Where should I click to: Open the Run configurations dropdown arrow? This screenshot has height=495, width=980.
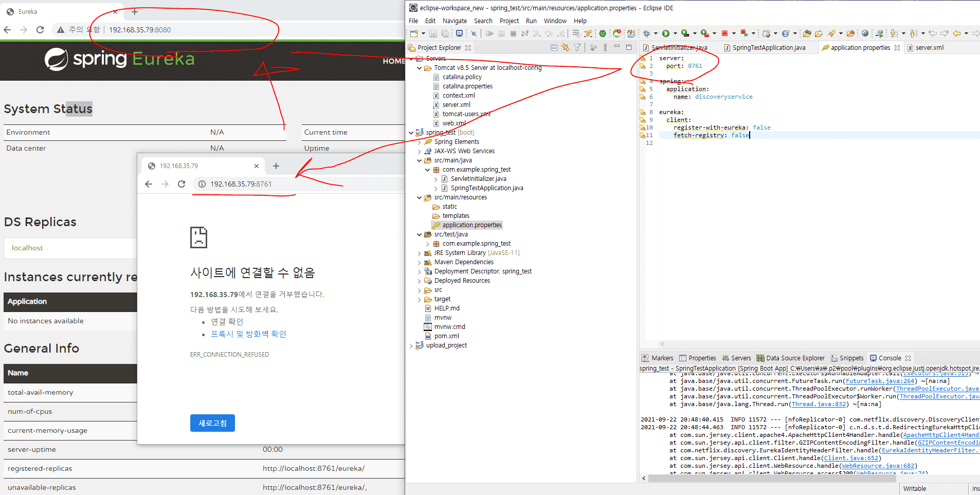pos(675,33)
